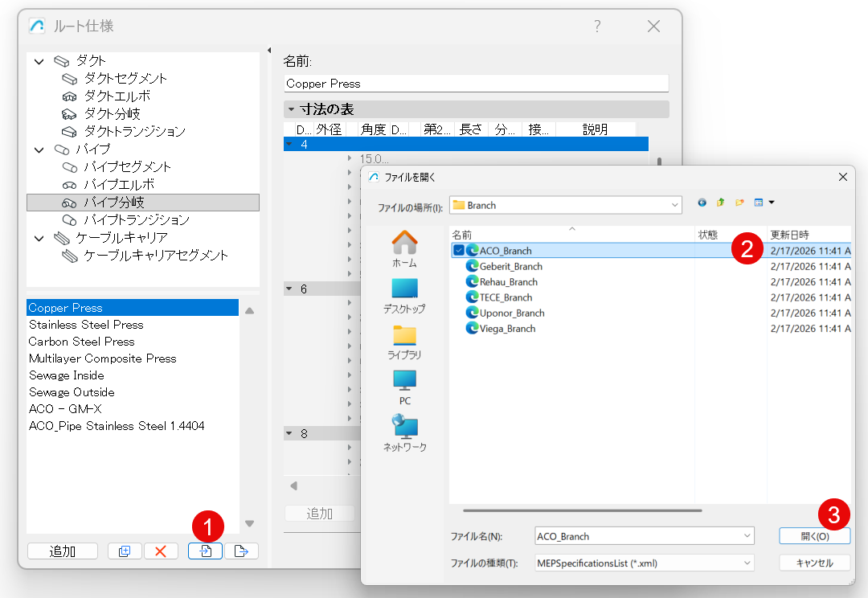Select Multilayer Composite Press specification

click(133, 358)
